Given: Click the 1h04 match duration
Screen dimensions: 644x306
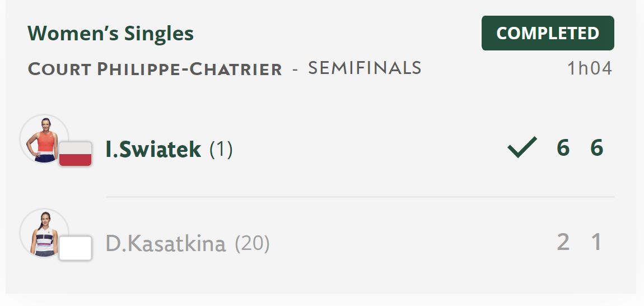Looking at the screenshot, I should click(590, 69).
